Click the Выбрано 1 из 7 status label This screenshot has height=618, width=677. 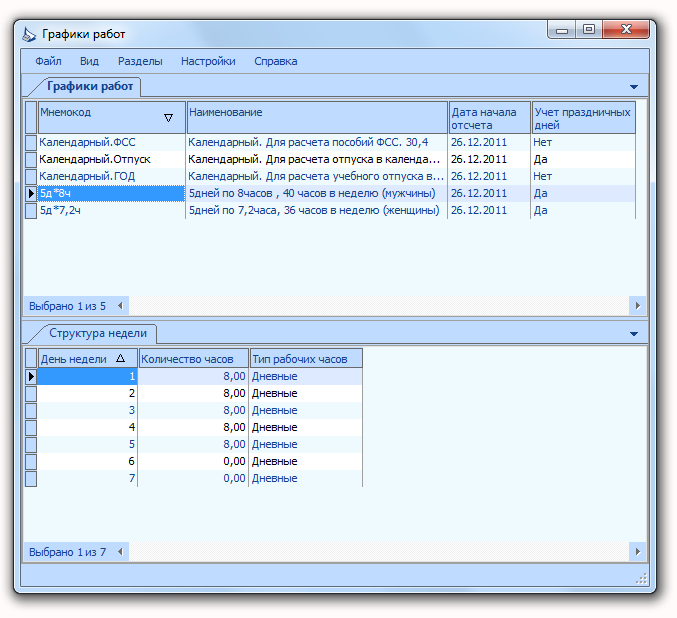pyautogui.click(x=67, y=552)
